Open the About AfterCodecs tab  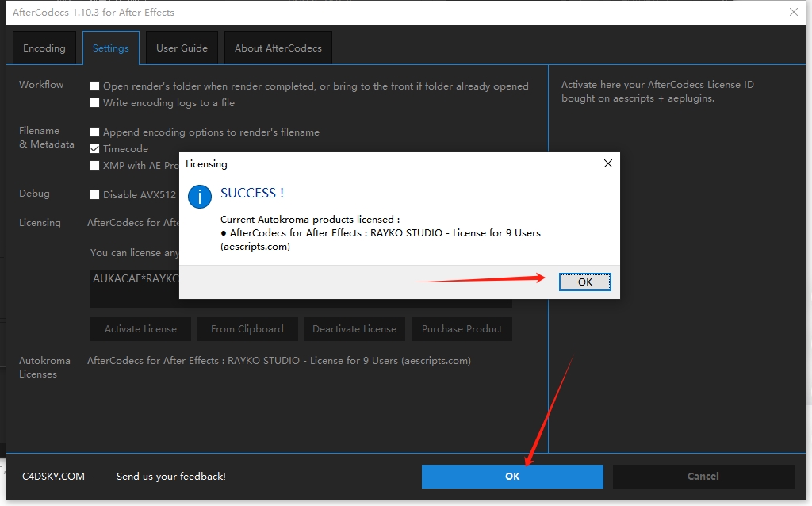[278, 48]
